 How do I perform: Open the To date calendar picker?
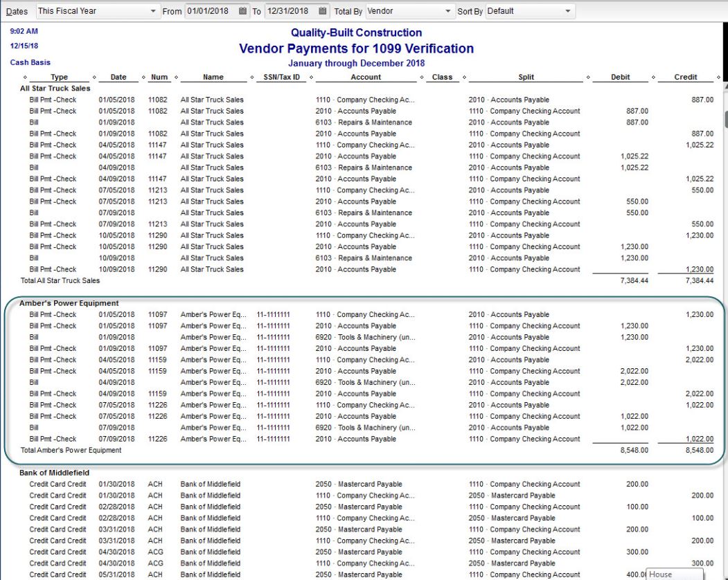pos(323,12)
